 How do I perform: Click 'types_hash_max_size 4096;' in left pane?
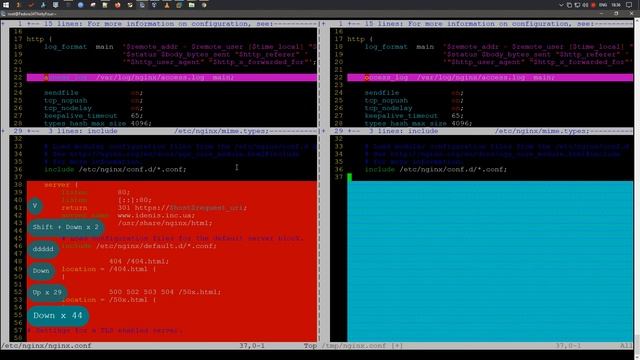pyautogui.click(x=98, y=123)
